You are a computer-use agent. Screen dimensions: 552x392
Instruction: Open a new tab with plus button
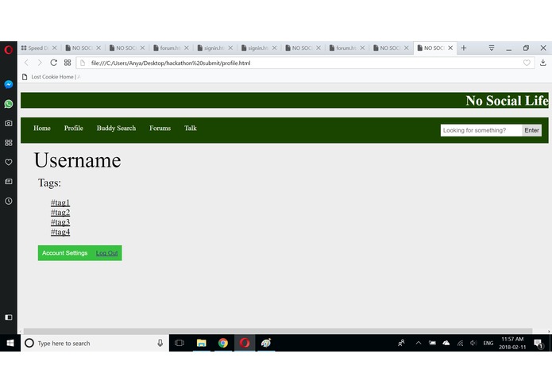tap(464, 48)
